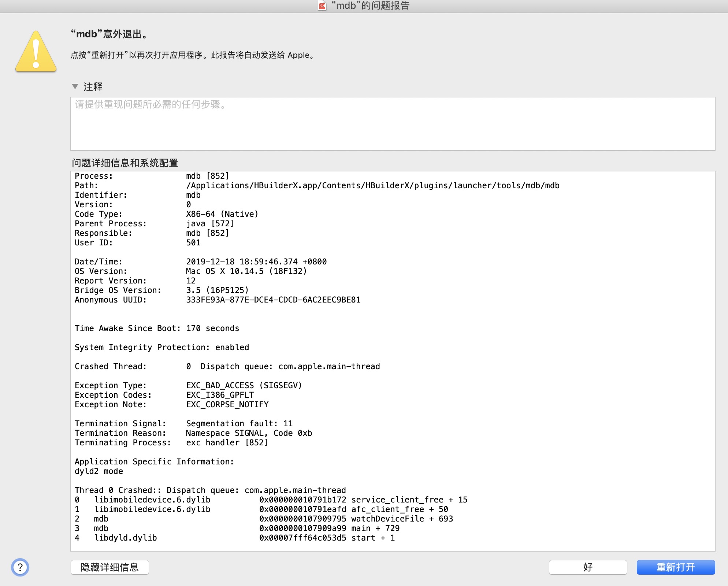
Task: Click the yellow warning triangle icon
Action: 36,52
